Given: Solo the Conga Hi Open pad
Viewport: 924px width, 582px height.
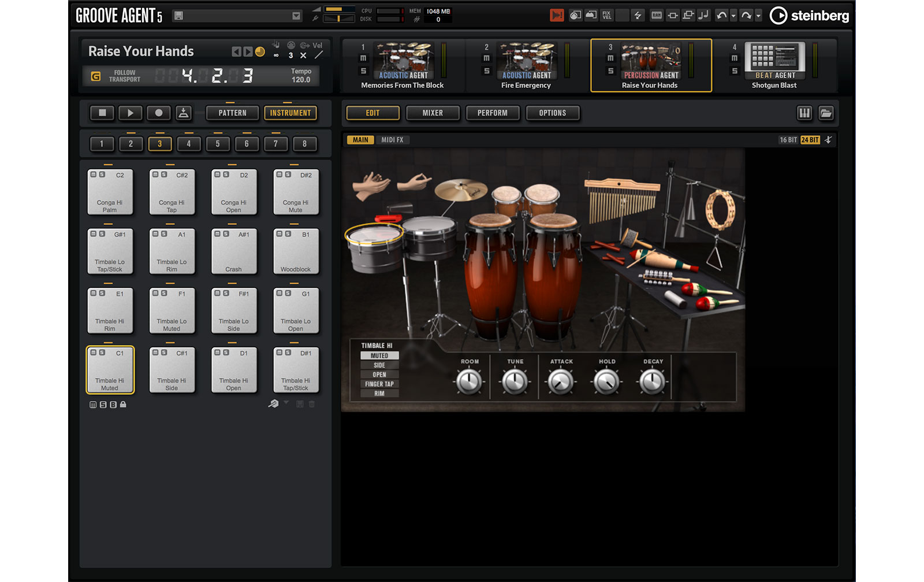Looking at the screenshot, I should coord(226,175).
